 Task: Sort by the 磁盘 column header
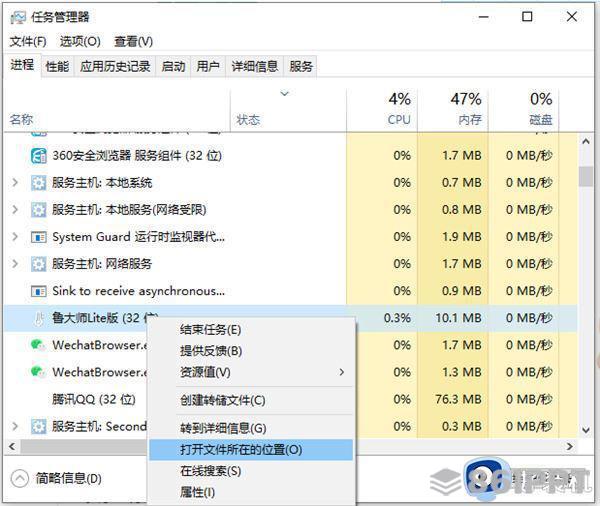(524, 111)
